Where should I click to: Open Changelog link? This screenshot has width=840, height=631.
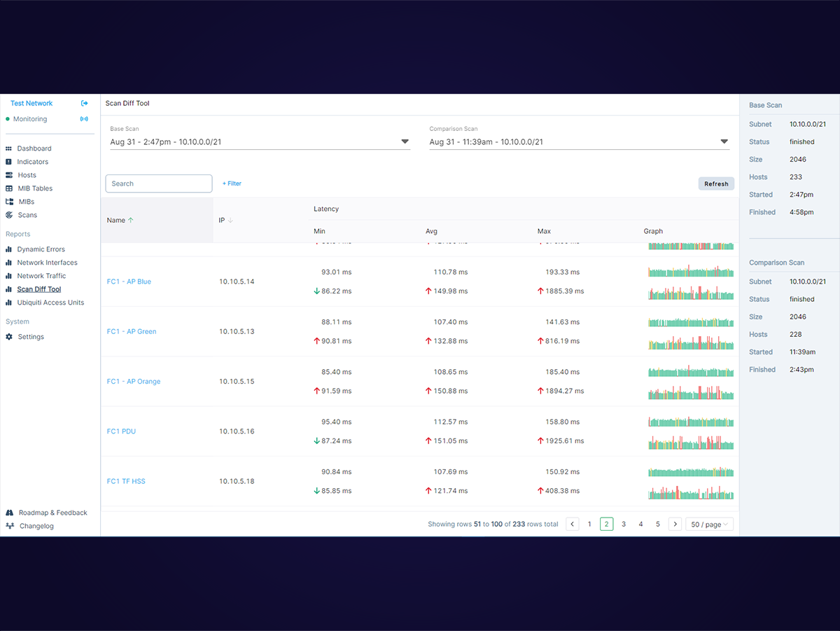pyautogui.click(x=36, y=526)
